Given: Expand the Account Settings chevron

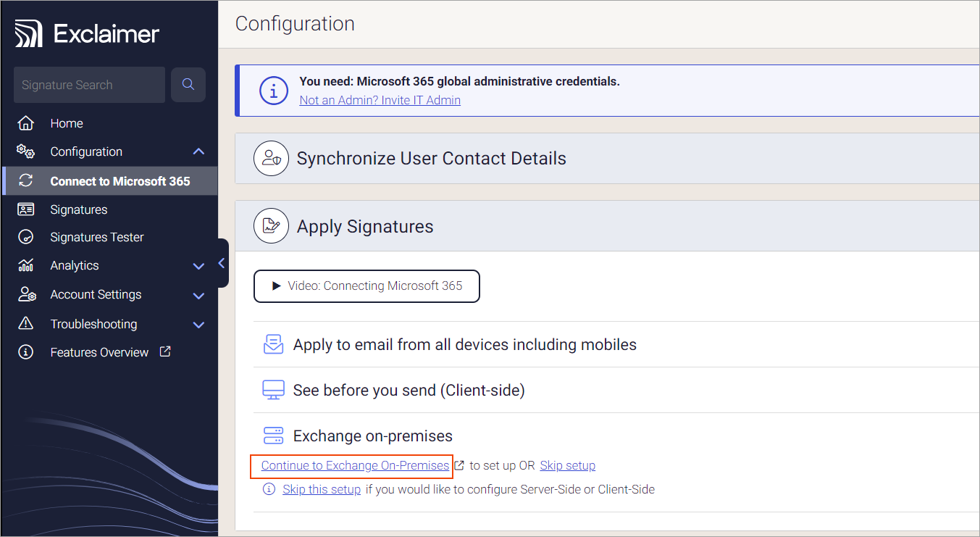Looking at the screenshot, I should (198, 295).
